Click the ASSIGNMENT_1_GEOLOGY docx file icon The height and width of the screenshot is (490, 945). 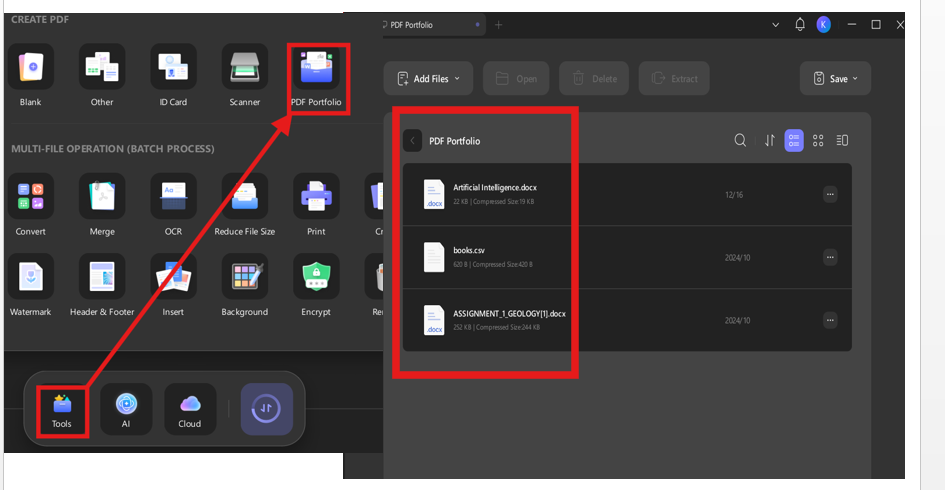(x=434, y=320)
